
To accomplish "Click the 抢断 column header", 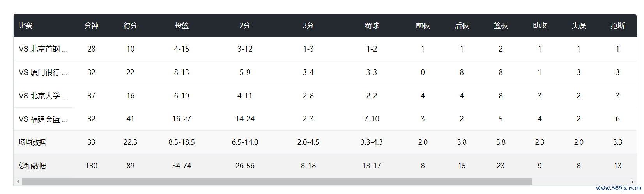I will coord(617,26).
